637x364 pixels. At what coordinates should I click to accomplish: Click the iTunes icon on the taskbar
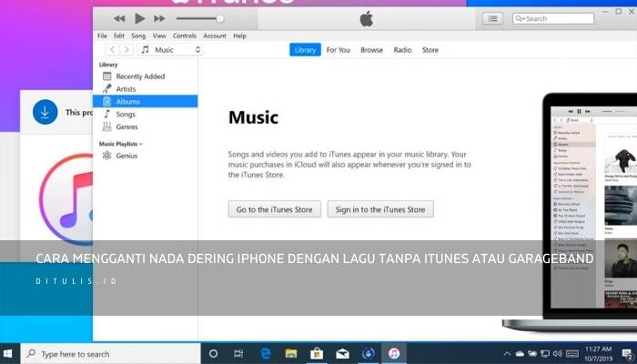coord(394,353)
